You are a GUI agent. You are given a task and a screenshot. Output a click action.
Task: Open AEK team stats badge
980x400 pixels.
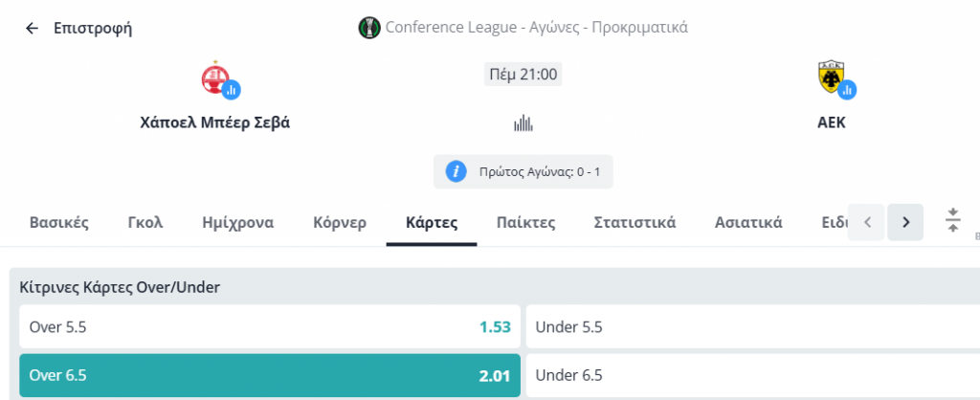(x=847, y=89)
